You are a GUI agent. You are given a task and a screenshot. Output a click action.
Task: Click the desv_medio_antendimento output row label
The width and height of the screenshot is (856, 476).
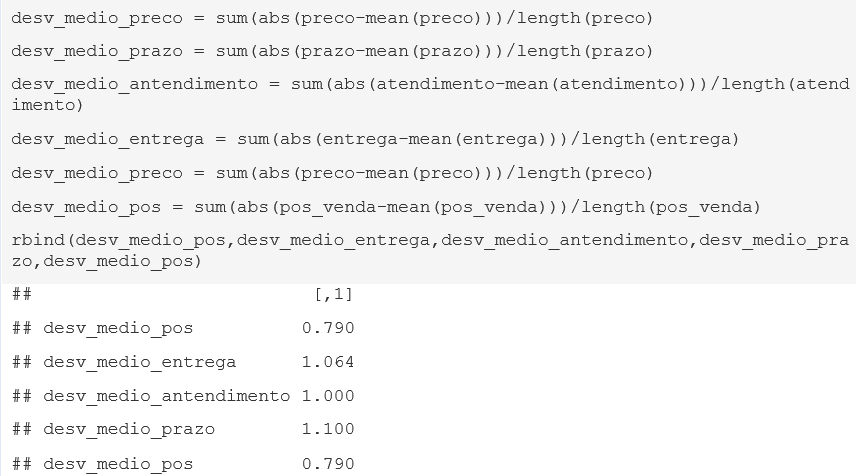pyautogui.click(x=167, y=396)
